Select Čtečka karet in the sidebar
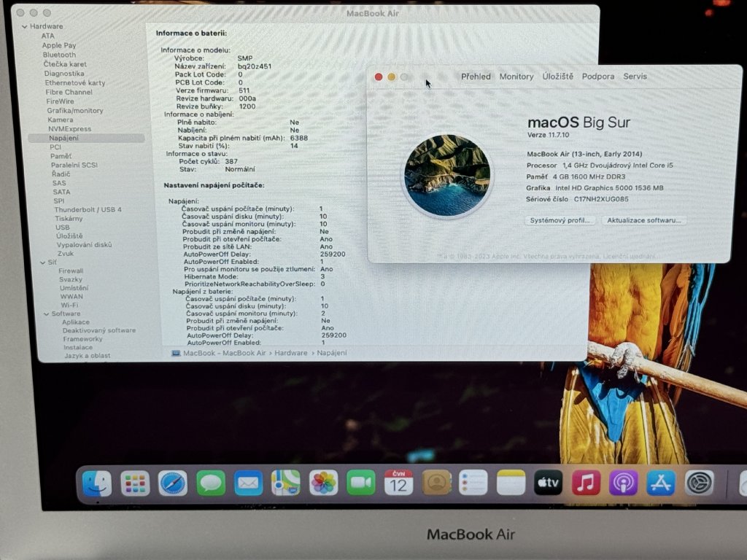The width and height of the screenshot is (747, 560). point(65,64)
